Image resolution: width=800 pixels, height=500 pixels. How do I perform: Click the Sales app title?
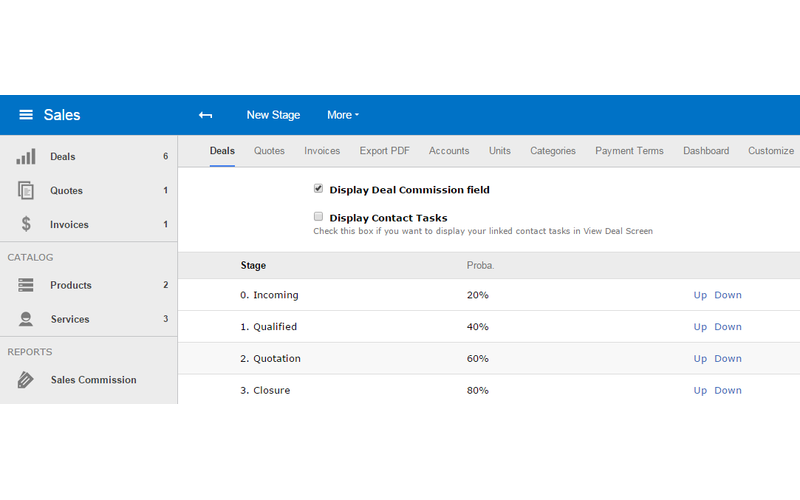62,115
